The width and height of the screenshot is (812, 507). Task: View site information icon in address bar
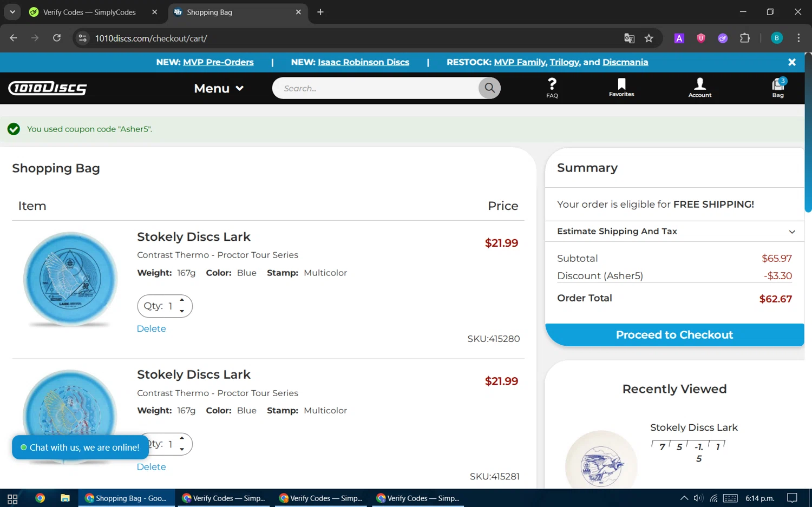coord(82,38)
